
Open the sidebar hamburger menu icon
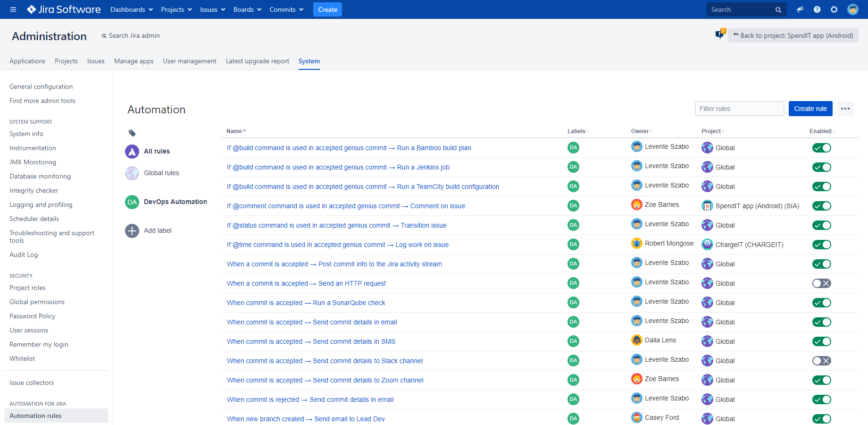click(x=13, y=9)
